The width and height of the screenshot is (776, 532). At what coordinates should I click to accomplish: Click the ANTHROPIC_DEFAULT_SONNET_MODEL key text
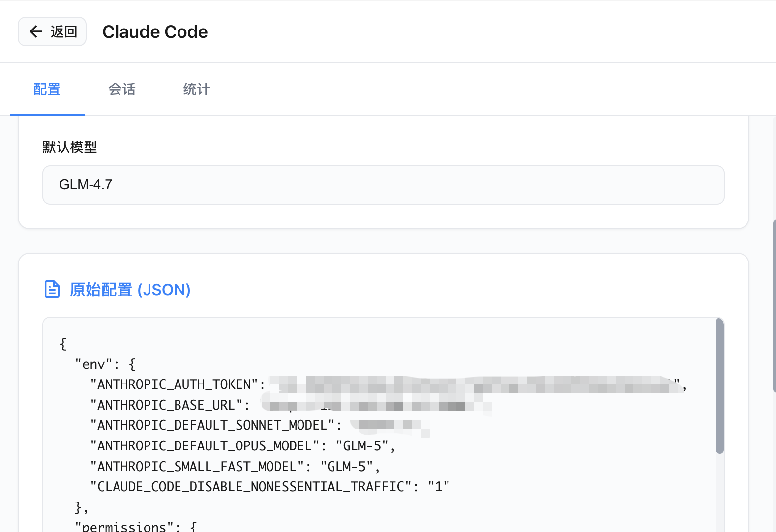pyautogui.click(x=212, y=425)
